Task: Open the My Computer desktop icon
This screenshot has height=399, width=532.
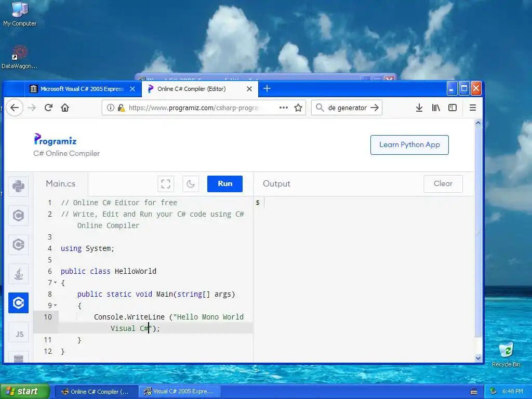Action: pos(20,14)
